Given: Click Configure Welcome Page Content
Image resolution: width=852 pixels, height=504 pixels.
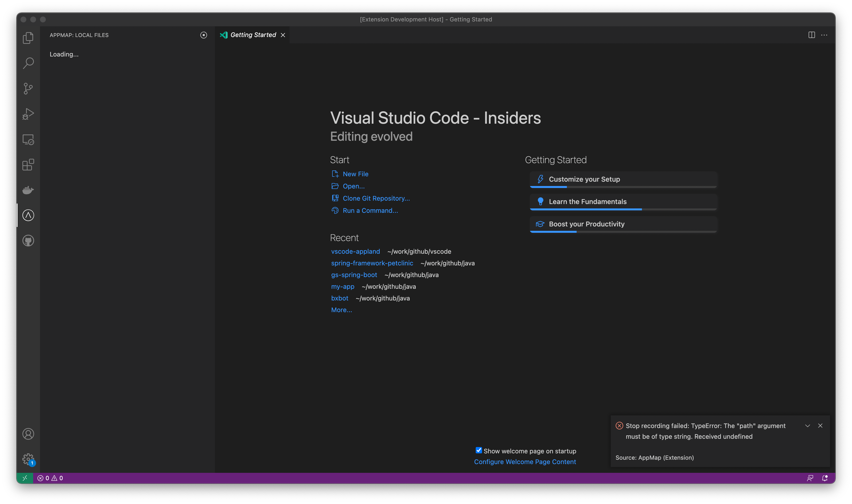Looking at the screenshot, I should point(525,462).
